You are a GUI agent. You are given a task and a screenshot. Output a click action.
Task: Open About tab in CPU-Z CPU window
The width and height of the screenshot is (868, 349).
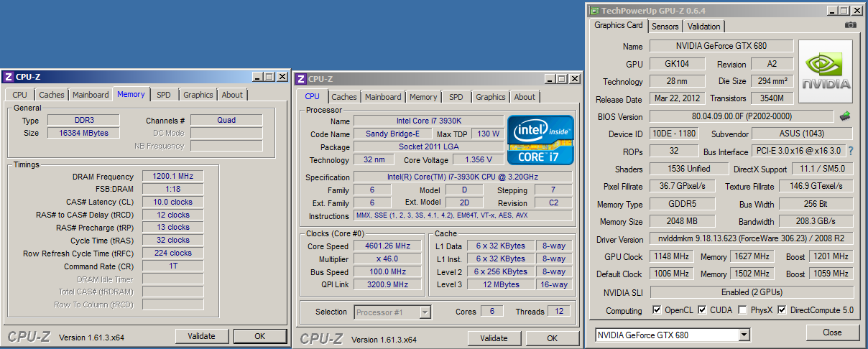coord(525,97)
